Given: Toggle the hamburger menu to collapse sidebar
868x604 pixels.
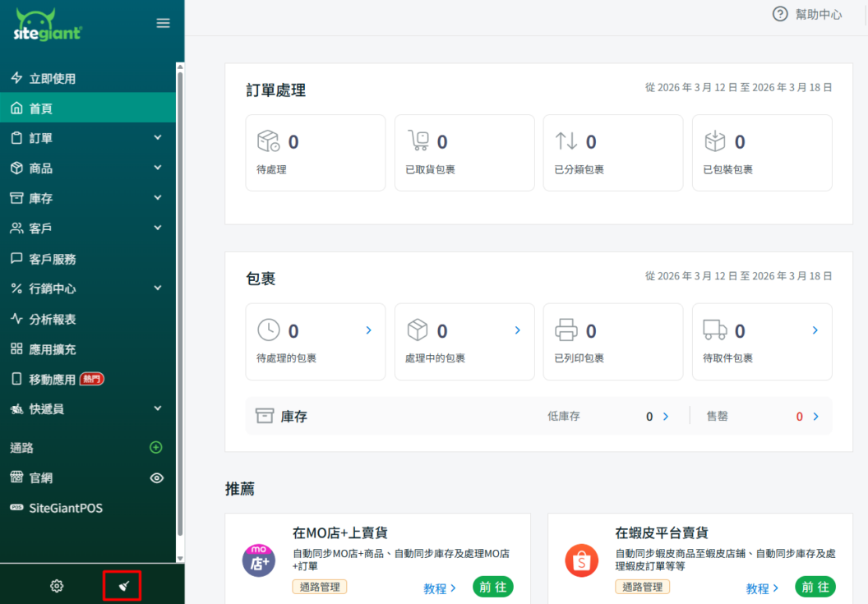Looking at the screenshot, I should point(164,23).
